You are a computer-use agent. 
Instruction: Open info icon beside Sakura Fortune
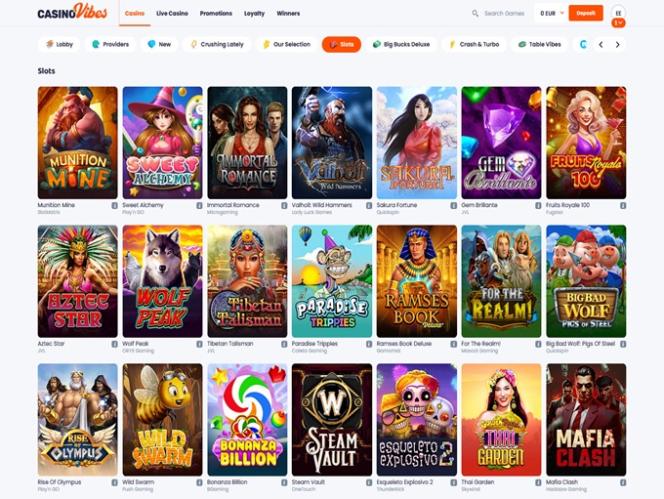coord(454,205)
